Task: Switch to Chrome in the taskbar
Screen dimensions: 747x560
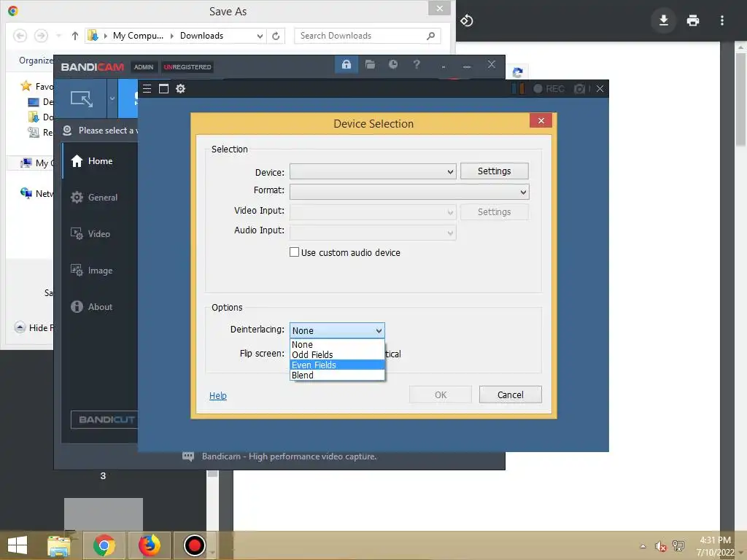Action: tap(104, 545)
